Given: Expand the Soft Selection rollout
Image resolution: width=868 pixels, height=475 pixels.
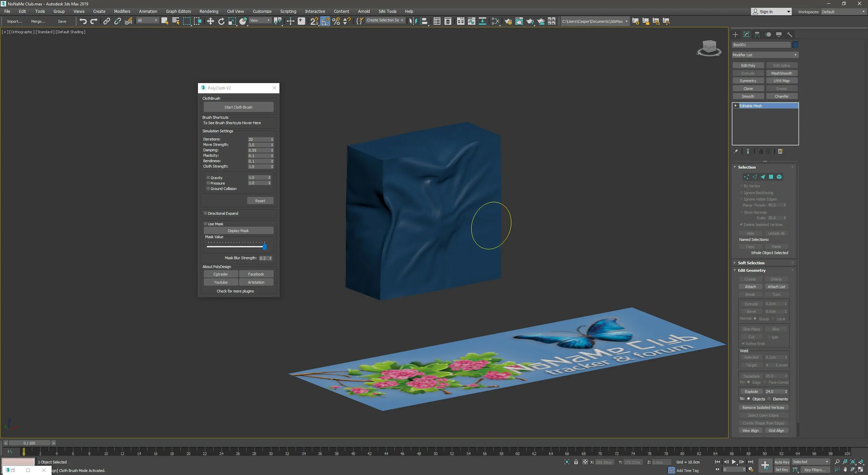Looking at the screenshot, I should (751, 263).
